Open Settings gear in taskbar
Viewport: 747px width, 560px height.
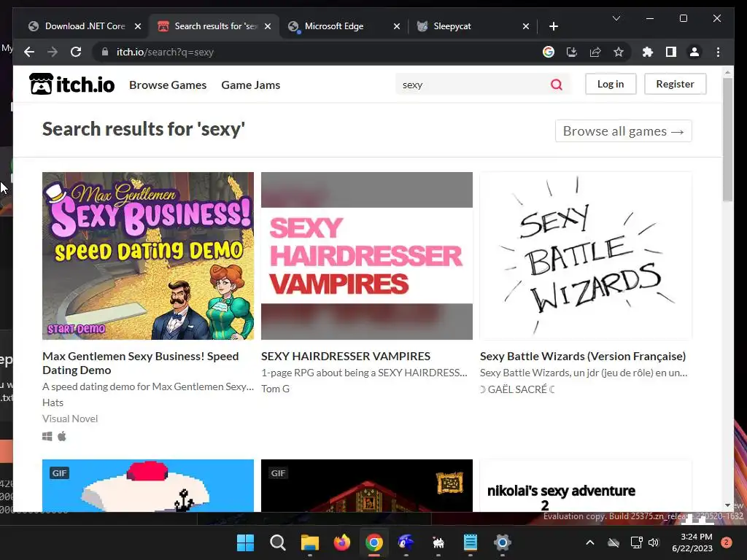click(x=502, y=542)
